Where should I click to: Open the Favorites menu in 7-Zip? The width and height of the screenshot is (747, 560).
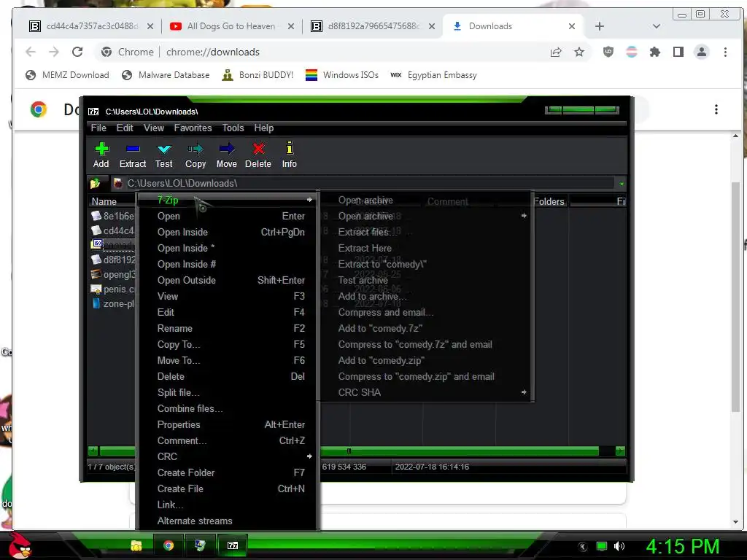point(193,128)
